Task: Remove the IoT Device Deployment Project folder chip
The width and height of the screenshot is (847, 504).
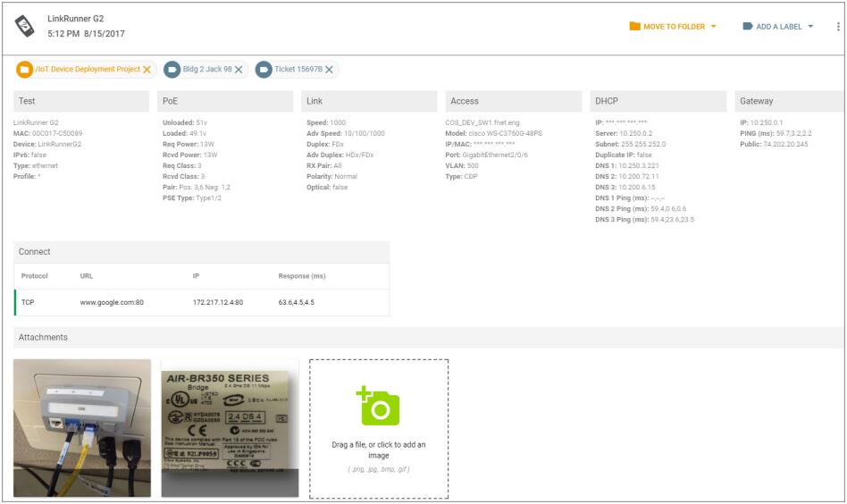Action: (147, 70)
